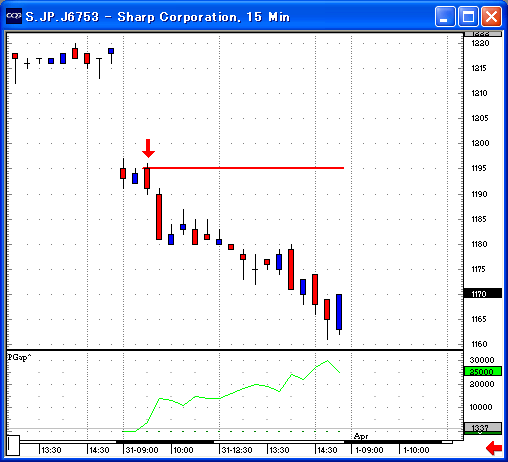This screenshot has height=462, width=508.
Task: Click the 30000 study scale label
Action: click(482, 360)
